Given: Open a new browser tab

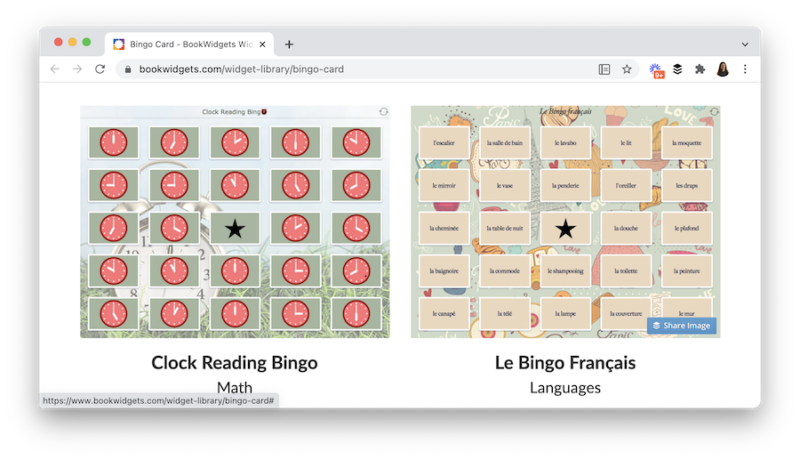Looking at the screenshot, I should [289, 44].
